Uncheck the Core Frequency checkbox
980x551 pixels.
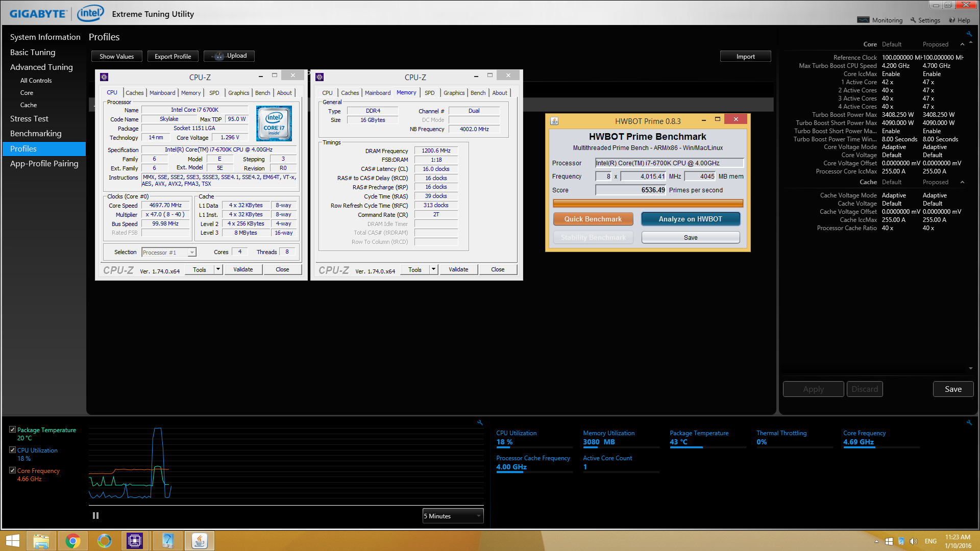(12, 470)
